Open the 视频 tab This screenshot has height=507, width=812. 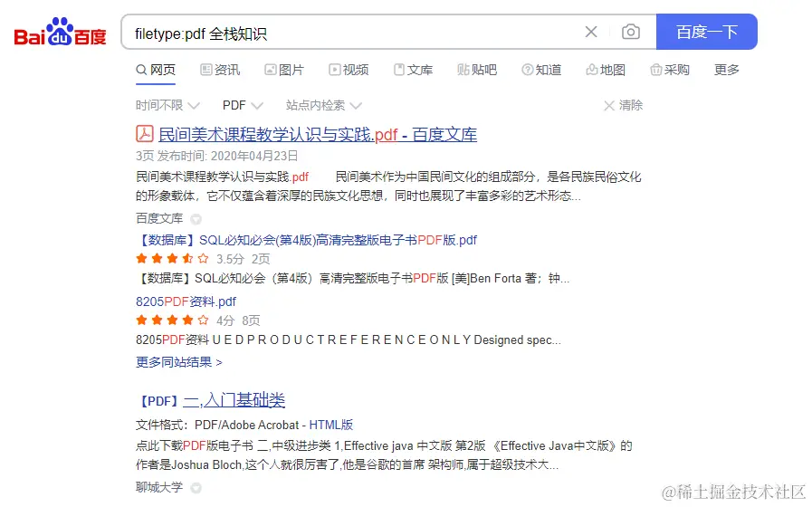pos(349,70)
